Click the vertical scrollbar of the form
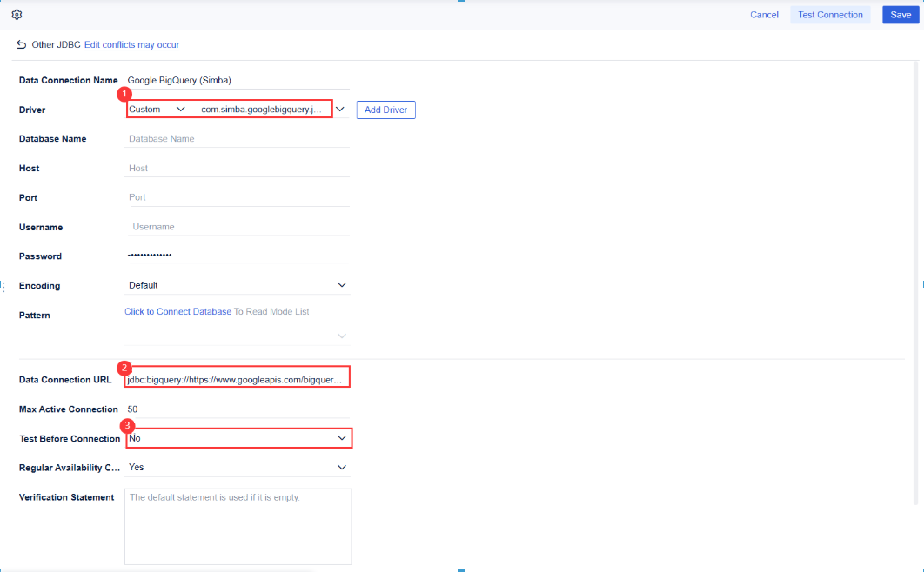The width and height of the screenshot is (924, 572). point(916,283)
